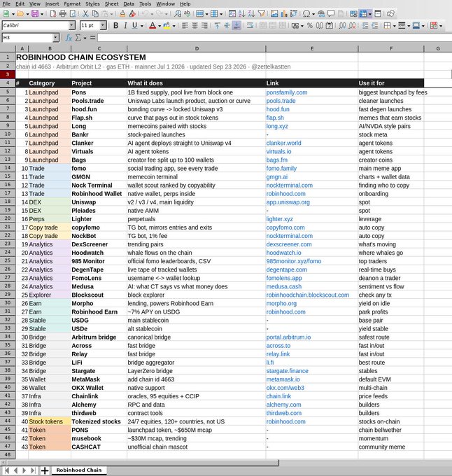Toggle Bold formatting
Viewport: 452px width, 476px height.
[x=115, y=25]
